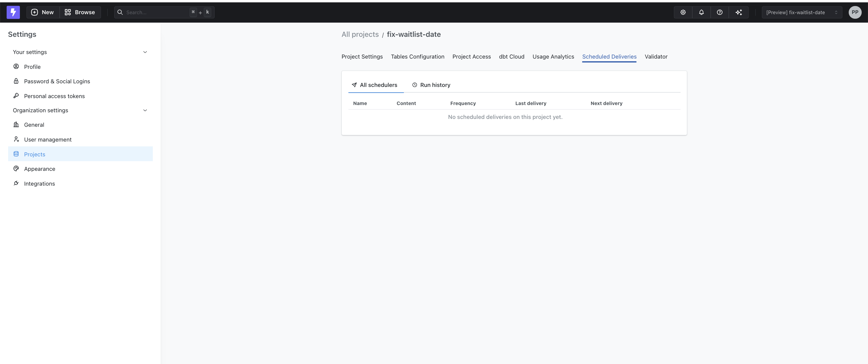Viewport: 868px width, 364px height.
Task: Click the New button
Action: tap(42, 12)
